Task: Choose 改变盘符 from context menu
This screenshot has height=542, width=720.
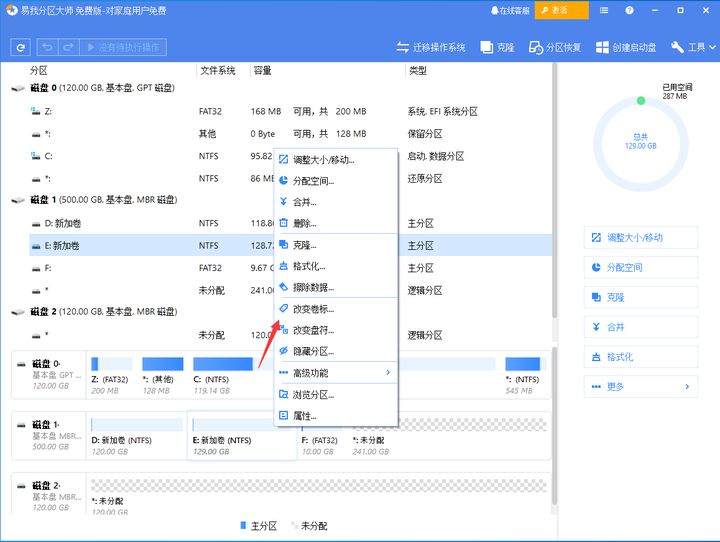Action: pos(336,330)
